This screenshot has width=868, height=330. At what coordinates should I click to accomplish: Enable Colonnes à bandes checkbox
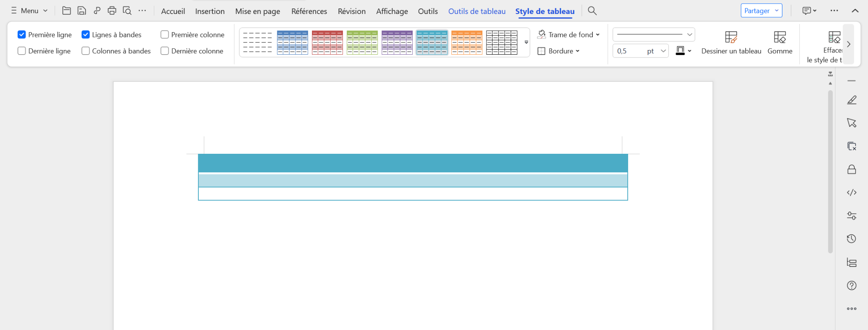pos(86,51)
